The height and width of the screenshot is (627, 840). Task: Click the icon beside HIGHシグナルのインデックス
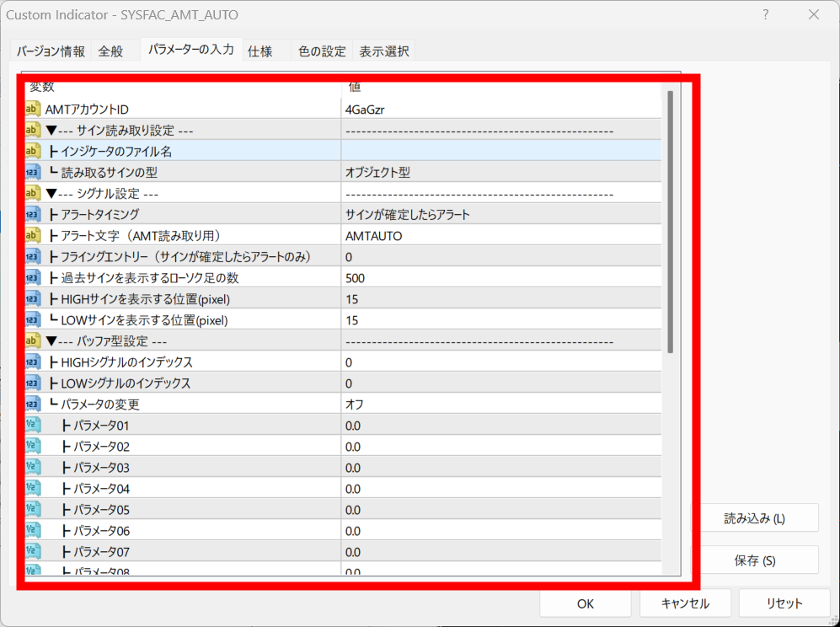point(33,362)
